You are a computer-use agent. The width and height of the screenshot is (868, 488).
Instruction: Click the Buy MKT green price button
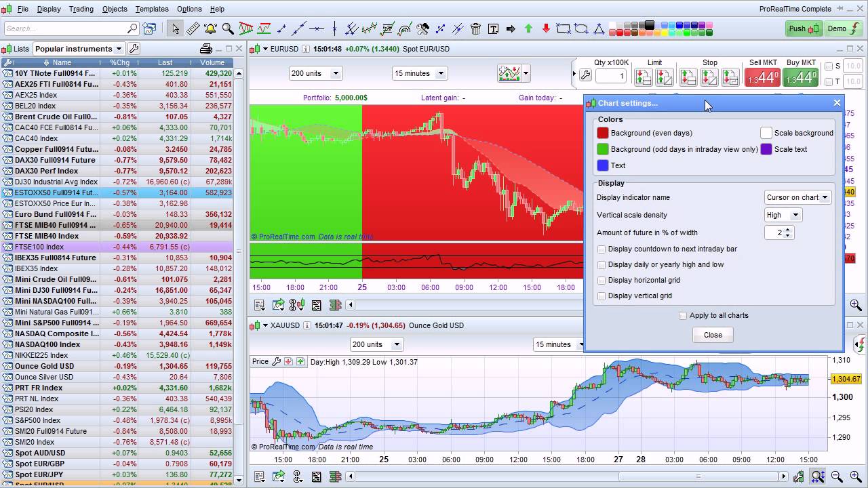(801, 78)
